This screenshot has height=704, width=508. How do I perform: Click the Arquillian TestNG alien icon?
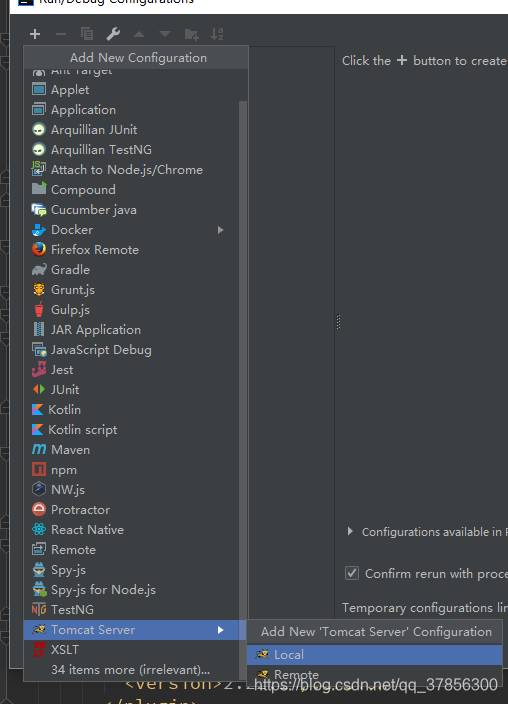tap(39, 149)
